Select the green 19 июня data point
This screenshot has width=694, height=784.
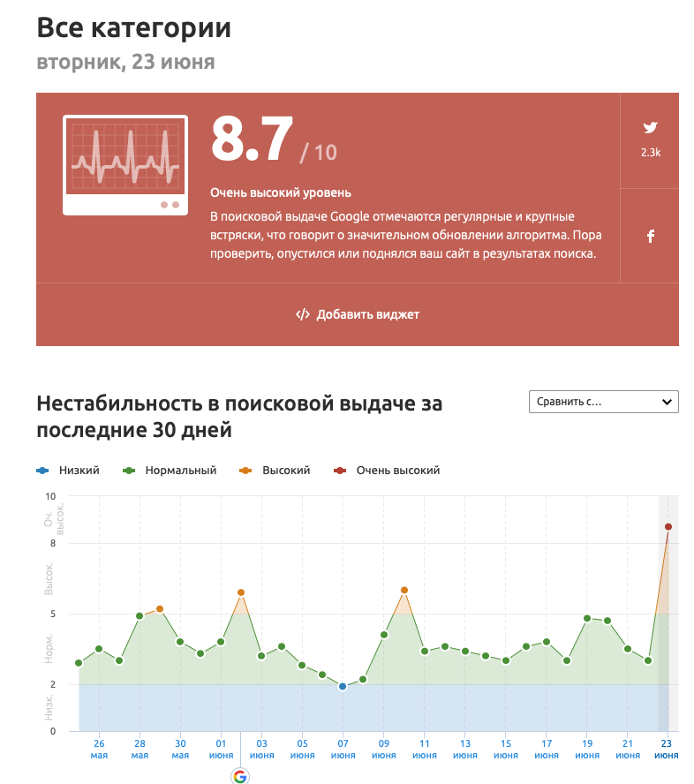[x=587, y=619]
